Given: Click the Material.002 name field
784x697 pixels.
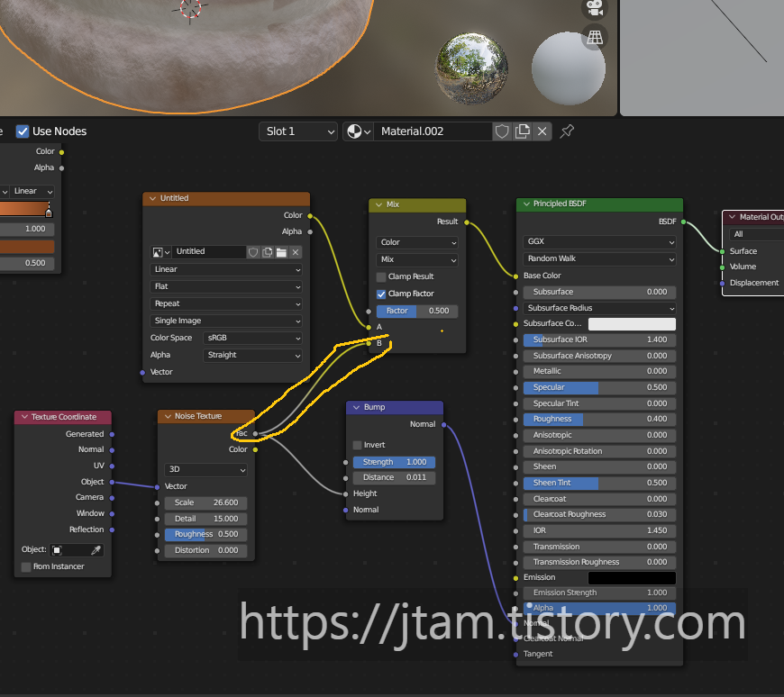Looking at the screenshot, I should (433, 131).
